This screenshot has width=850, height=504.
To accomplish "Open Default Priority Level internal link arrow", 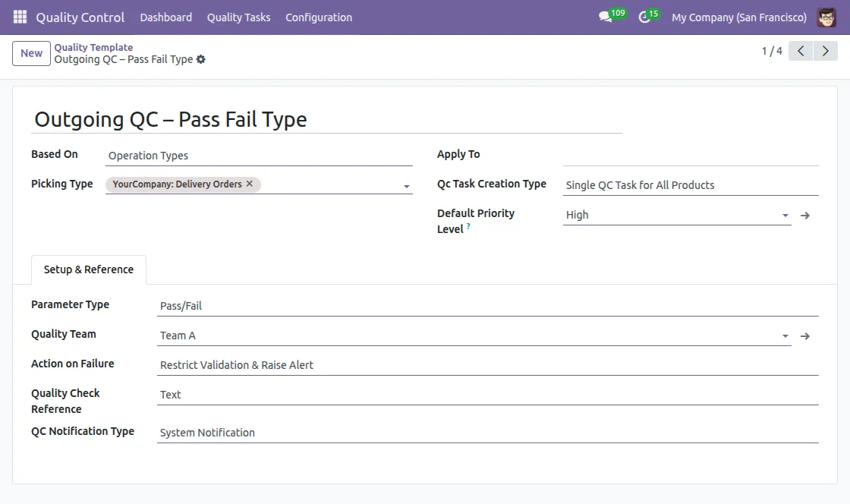I will tap(805, 215).
